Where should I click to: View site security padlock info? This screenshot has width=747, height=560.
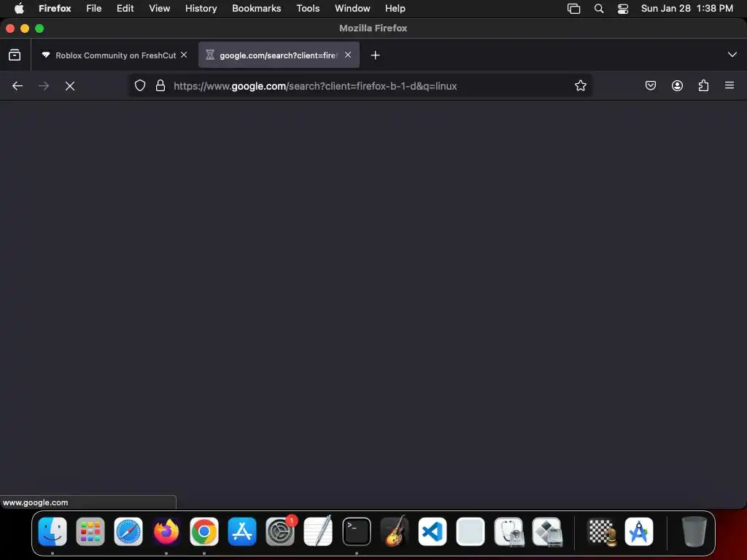[160, 86]
